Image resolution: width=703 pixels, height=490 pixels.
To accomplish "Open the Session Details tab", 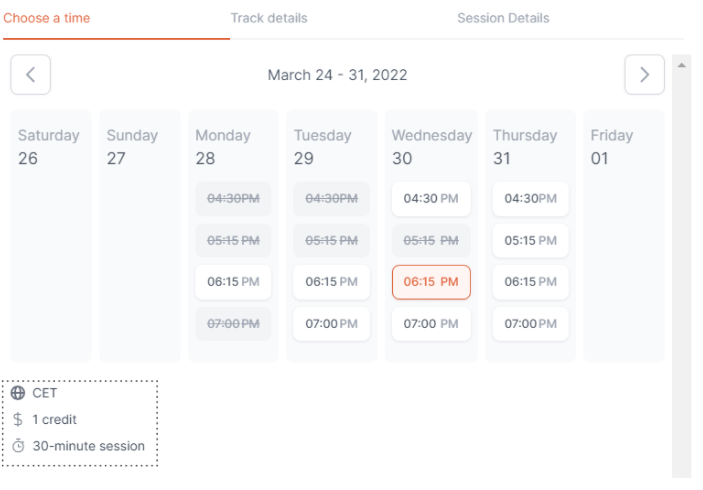I will pyautogui.click(x=503, y=18).
